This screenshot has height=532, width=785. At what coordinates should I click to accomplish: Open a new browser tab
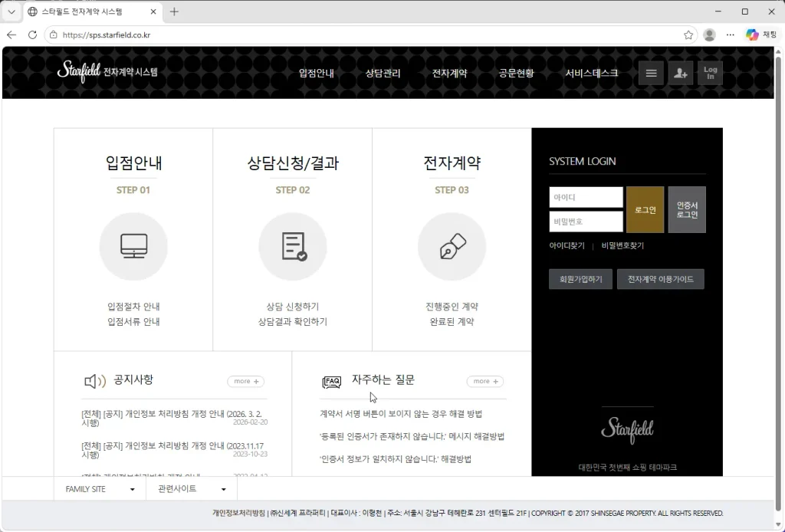point(174,11)
